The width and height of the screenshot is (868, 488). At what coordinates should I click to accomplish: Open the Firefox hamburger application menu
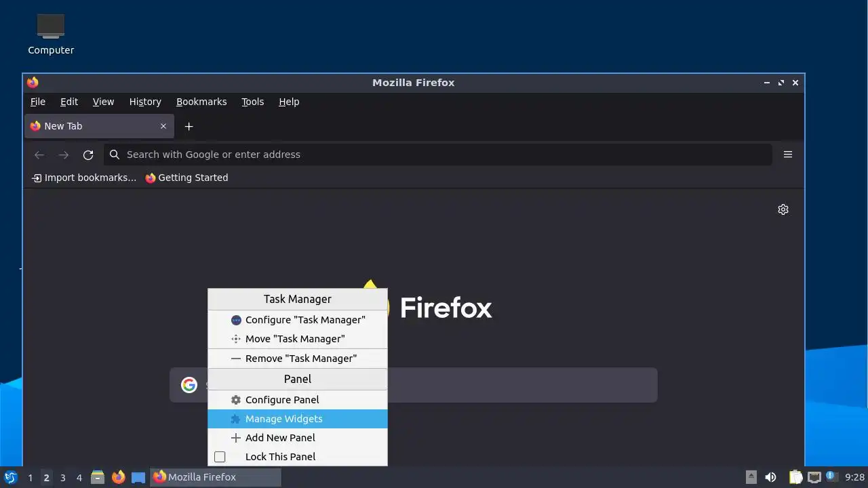788,155
